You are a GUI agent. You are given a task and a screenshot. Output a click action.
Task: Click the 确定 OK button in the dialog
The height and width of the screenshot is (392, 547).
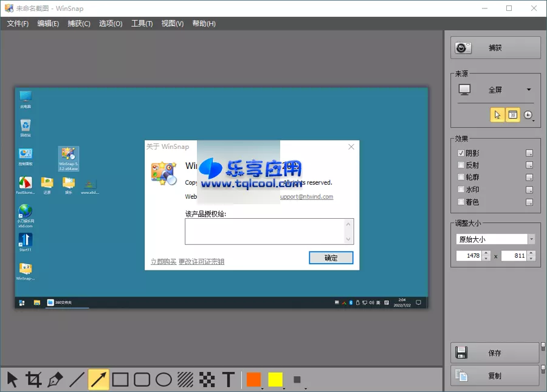331,258
